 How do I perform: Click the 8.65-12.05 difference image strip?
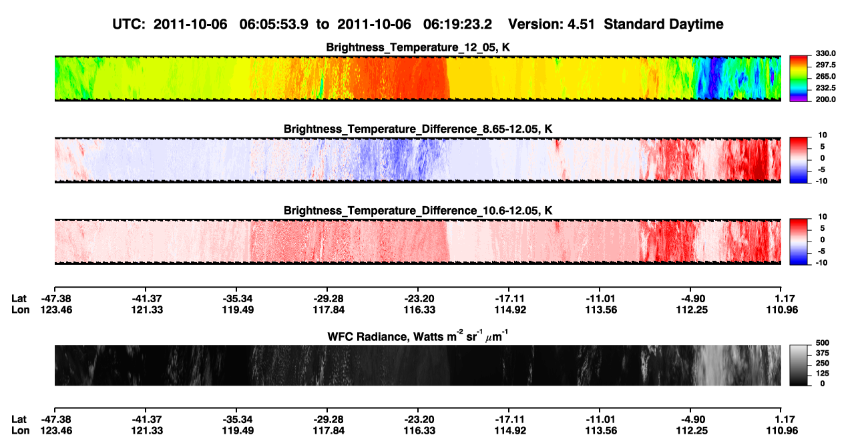[417, 160]
